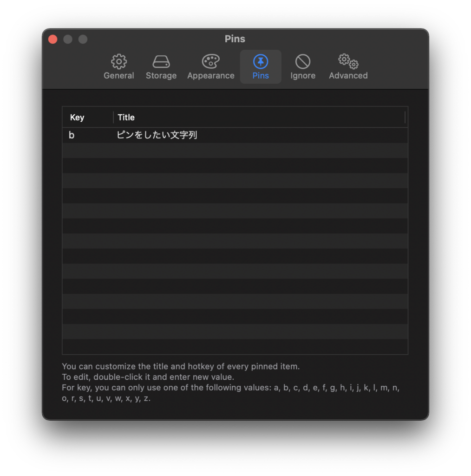Click the Title column header

click(x=126, y=118)
